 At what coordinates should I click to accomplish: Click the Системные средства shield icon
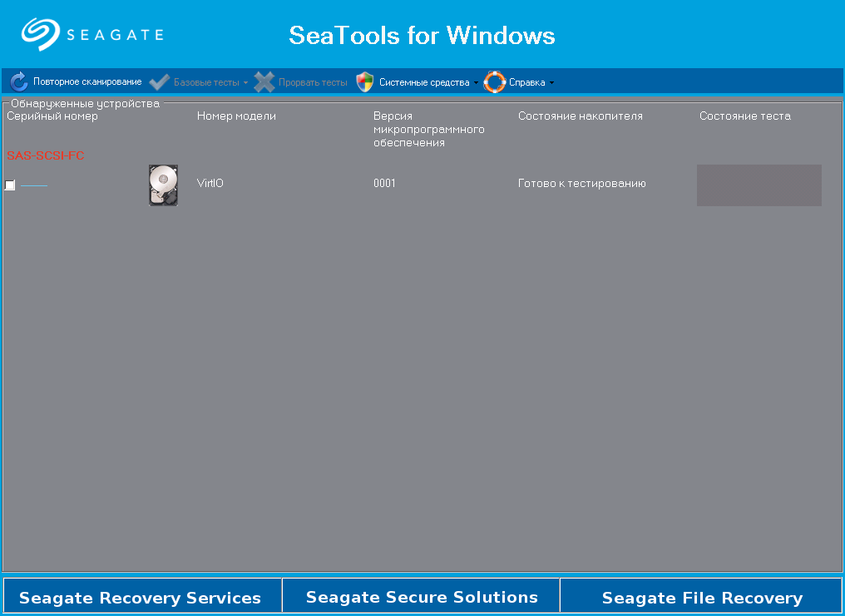click(365, 82)
